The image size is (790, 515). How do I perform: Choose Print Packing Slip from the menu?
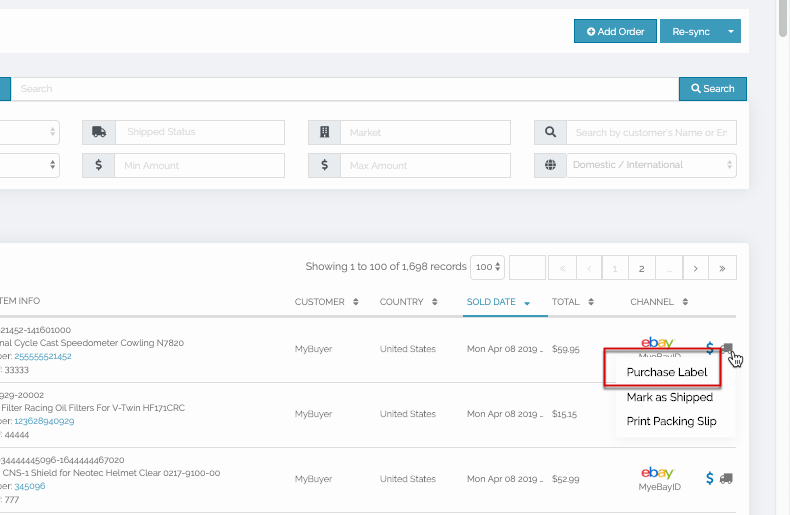[x=671, y=421]
